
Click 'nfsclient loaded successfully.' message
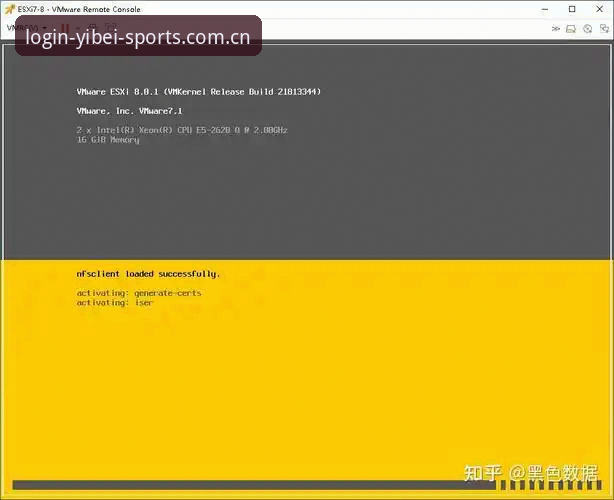pyautogui.click(x=148, y=274)
